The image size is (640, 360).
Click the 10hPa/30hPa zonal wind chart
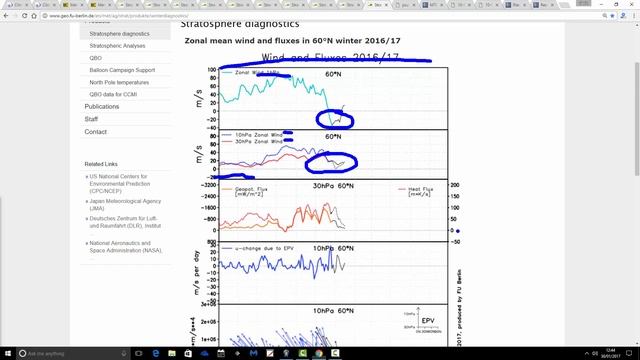click(333, 154)
